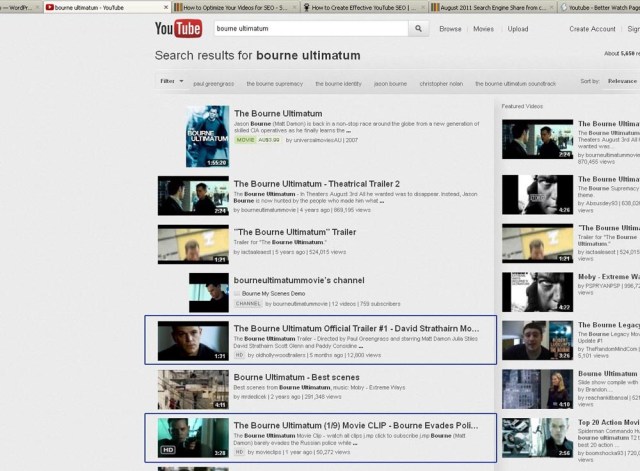Click the HD badge on Movie CLIP thumbnail
Image resolution: width=640 pixels, height=471 pixels.
168,450
